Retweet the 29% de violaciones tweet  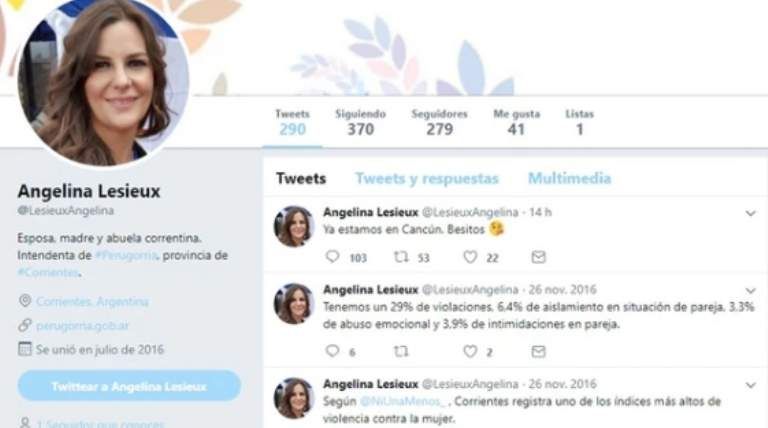(x=401, y=351)
